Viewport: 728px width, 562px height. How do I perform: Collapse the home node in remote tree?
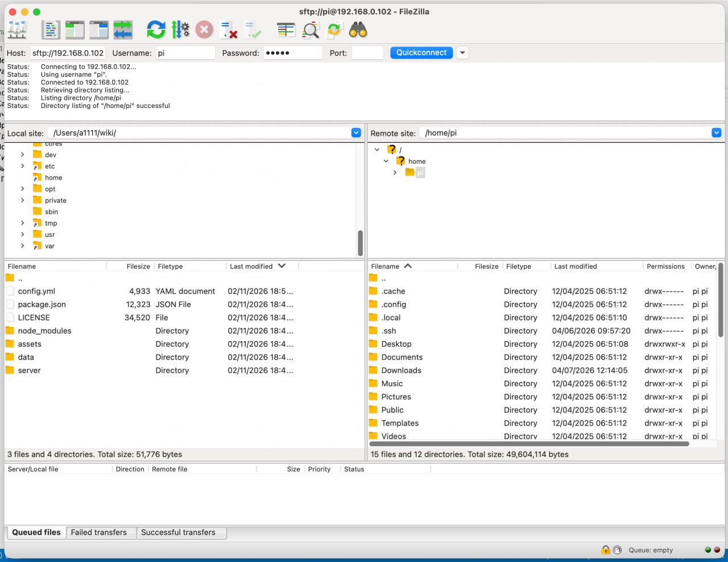point(386,161)
